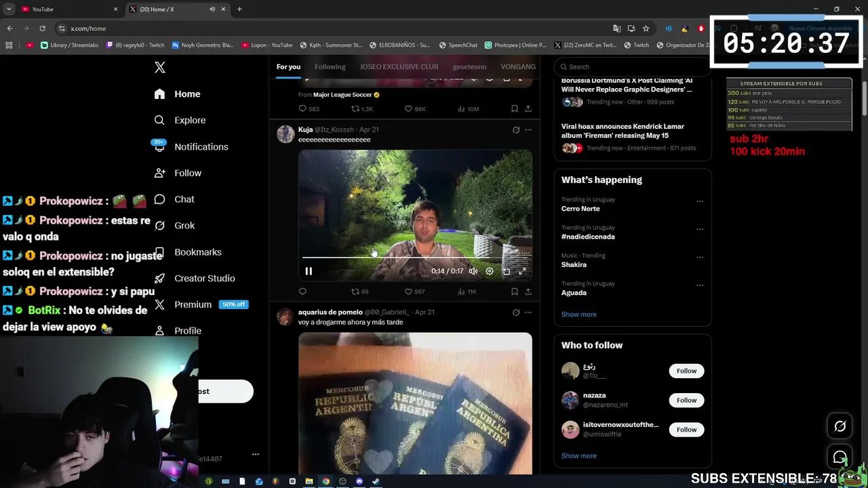Image resolution: width=868 pixels, height=488 pixels.
Task: Like the post with 86K likes
Action: click(414, 108)
